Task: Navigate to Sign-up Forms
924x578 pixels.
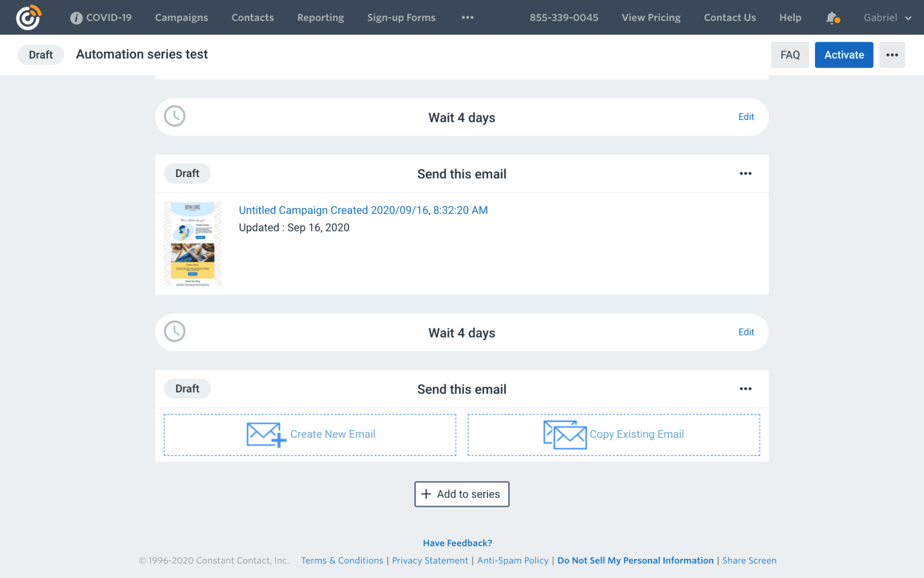Action: pyautogui.click(x=401, y=17)
